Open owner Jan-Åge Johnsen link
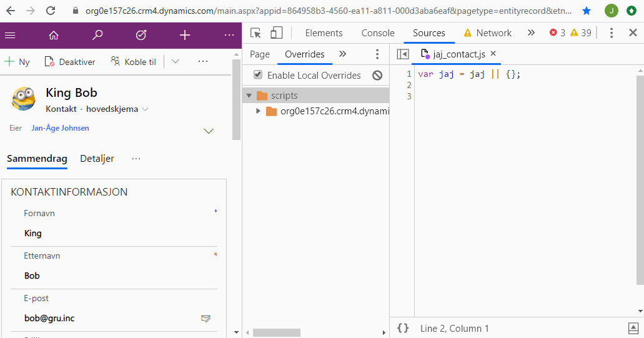The width and height of the screenshot is (644, 338). tap(61, 128)
